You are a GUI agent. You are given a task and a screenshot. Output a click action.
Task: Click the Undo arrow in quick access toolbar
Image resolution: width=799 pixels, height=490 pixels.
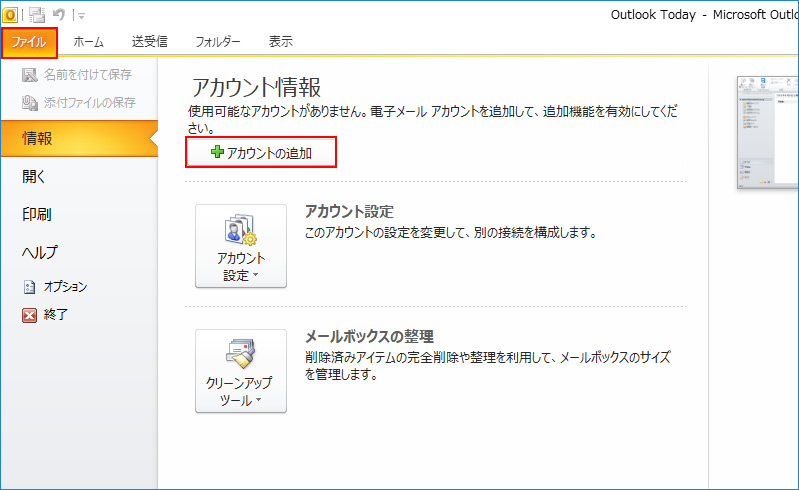pyautogui.click(x=59, y=14)
